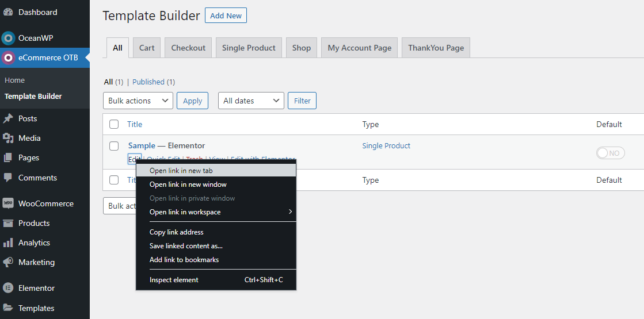Screen dimensions: 644x319
Task: Click the All (1) status filter
Action: pos(113,82)
